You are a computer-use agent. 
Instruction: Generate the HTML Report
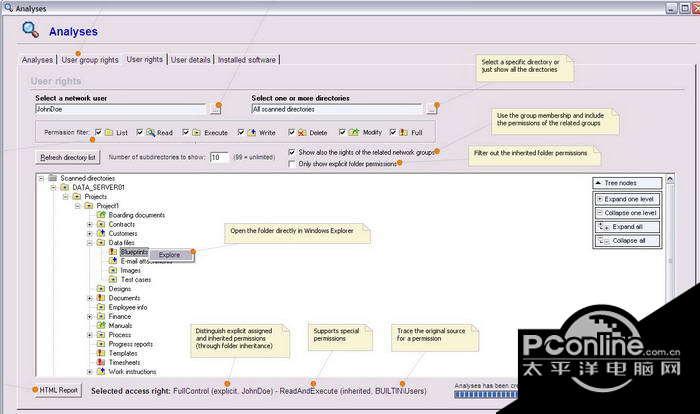[x=58, y=390]
